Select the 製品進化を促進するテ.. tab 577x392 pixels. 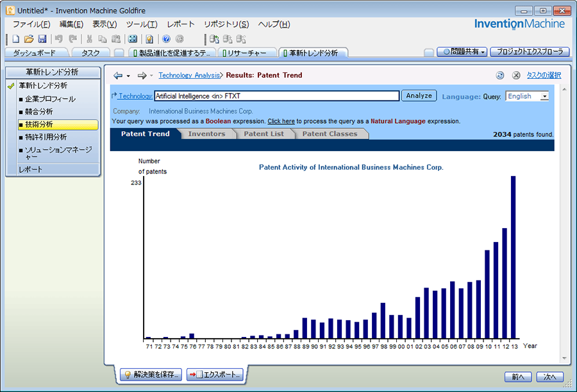pyautogui.click(x=172, y=53)
